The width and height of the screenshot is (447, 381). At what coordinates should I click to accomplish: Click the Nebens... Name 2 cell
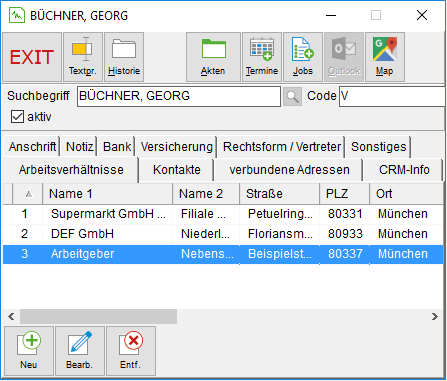(x=207, y=254)
